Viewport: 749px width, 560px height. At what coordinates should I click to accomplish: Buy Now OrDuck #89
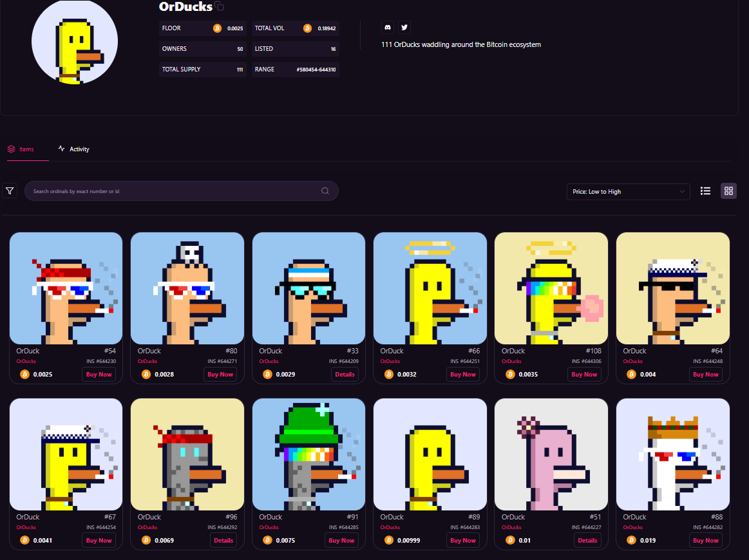[x=463, y=541]
